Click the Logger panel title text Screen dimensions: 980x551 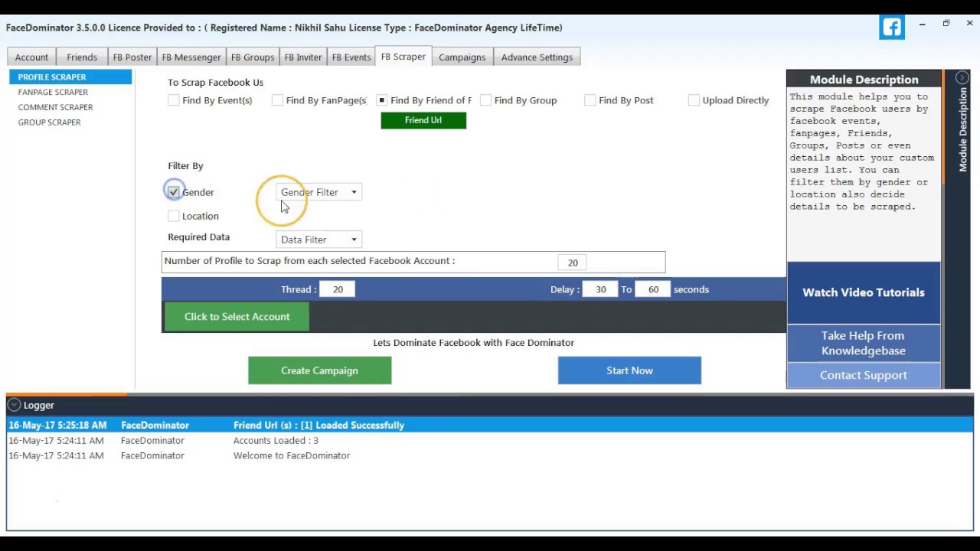point(39,406)
